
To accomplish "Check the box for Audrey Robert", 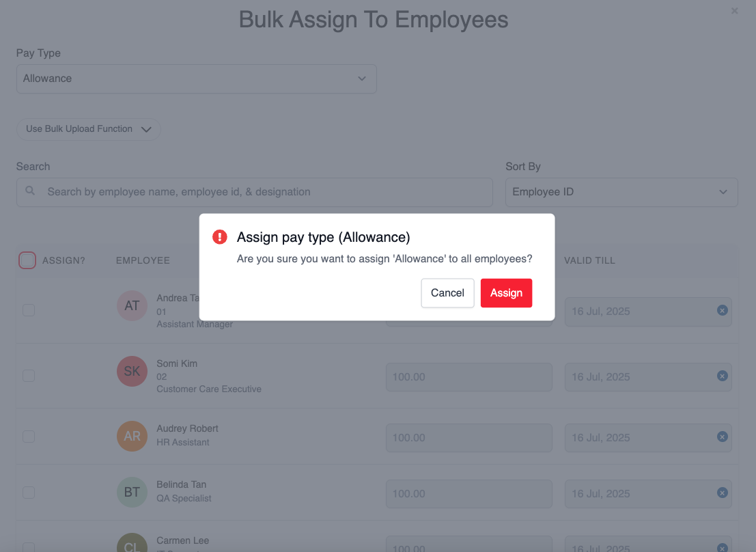I will tap(29, 437).
